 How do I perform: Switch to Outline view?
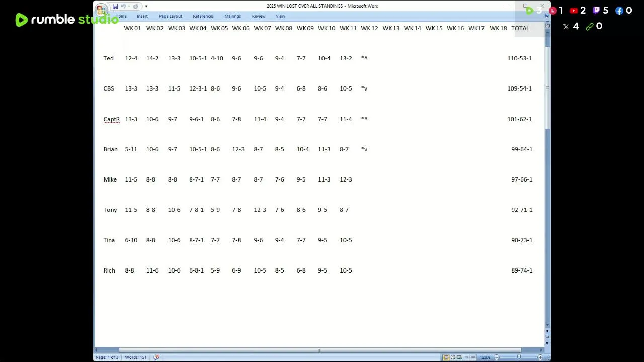466,357
